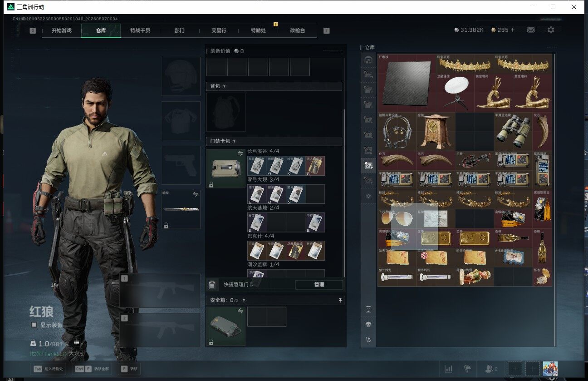Image resolution: width=588 pixels, height=381 pixels.
Task: Open the 特战干员 tab
Action: pyautogui.click(x=140, y=30)
